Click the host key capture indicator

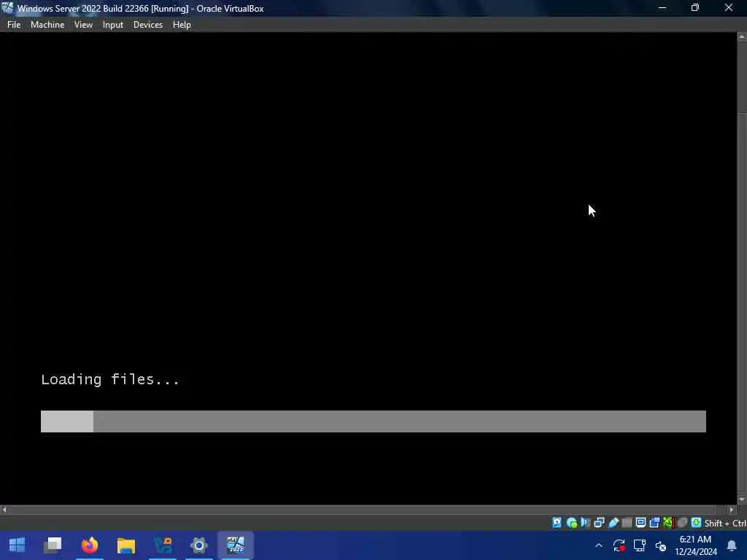(697, 523)
